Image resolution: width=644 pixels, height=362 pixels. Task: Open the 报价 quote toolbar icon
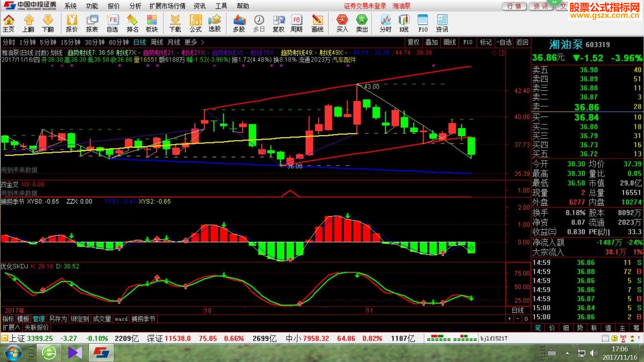click(71, 23)
